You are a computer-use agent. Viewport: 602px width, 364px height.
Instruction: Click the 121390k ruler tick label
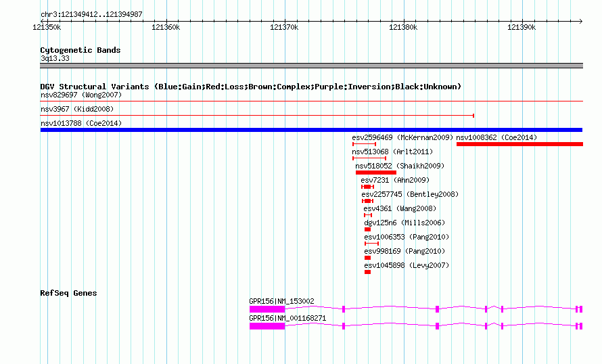tap(522, 27)
